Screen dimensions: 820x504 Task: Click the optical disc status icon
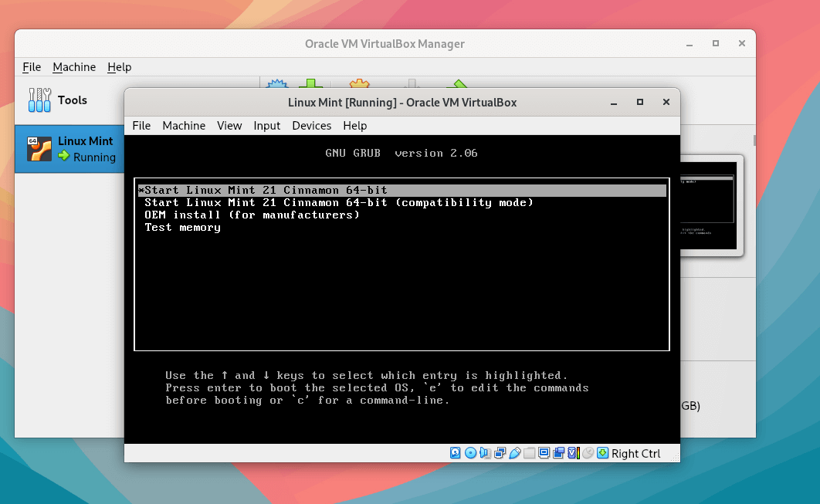pyautogui.click(x=470, y=453)
